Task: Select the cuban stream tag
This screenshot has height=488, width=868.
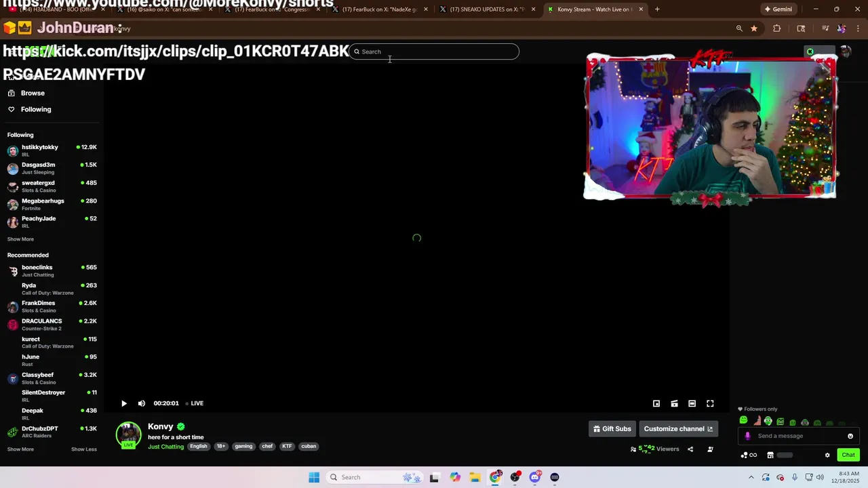Action: tap(309, 447)
